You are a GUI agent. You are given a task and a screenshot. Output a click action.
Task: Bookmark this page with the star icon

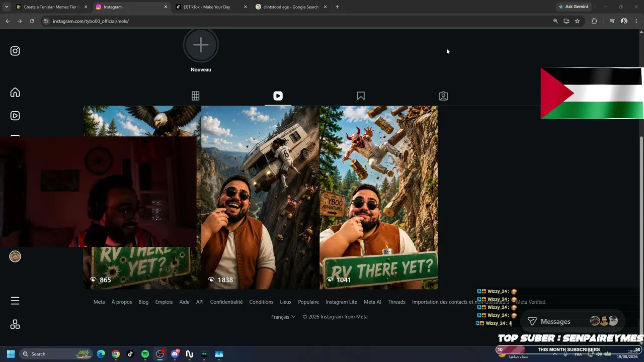click(577, 21)
